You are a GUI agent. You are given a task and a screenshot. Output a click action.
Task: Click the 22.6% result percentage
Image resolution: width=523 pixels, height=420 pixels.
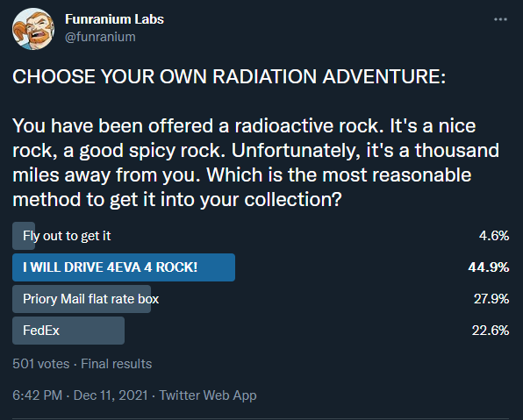491,331
